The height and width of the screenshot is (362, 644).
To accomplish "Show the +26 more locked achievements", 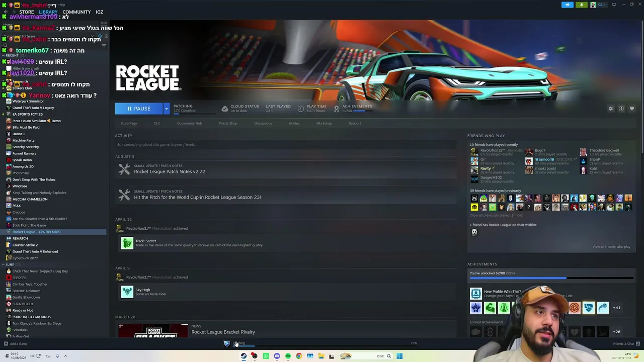I will [x=616, y=332].
